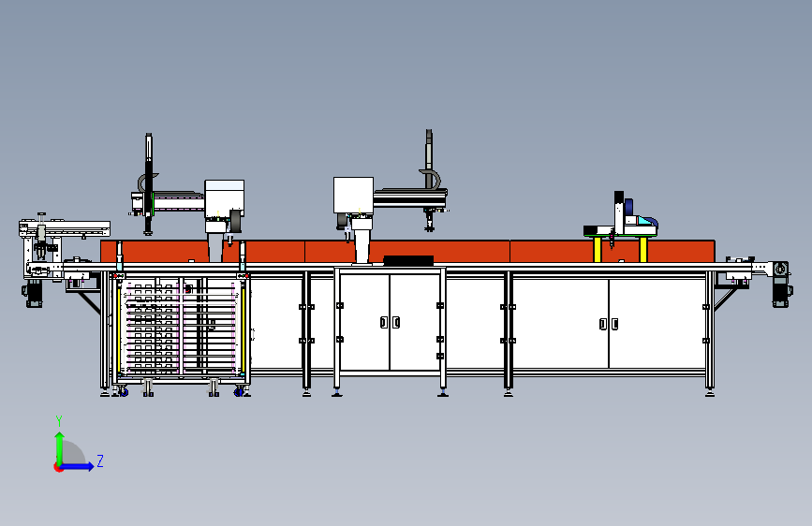Select the left door of the right cabinet

point(560,323)
